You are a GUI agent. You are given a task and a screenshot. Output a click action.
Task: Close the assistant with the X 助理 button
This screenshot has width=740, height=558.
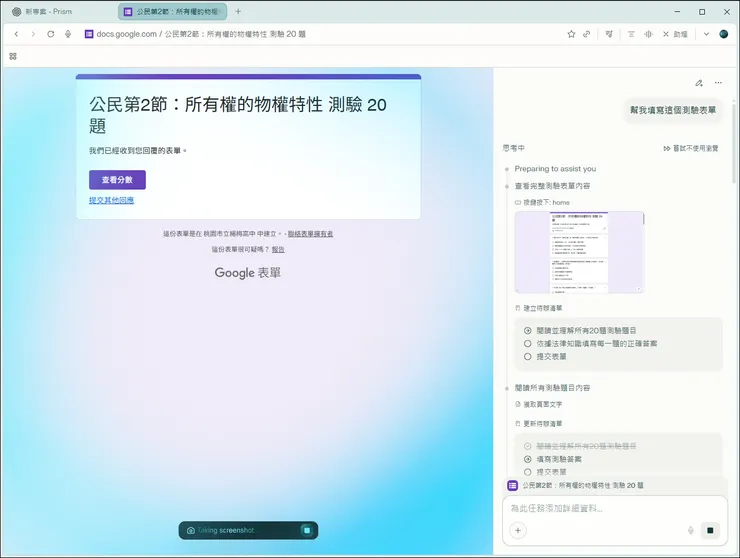[675, 34]
